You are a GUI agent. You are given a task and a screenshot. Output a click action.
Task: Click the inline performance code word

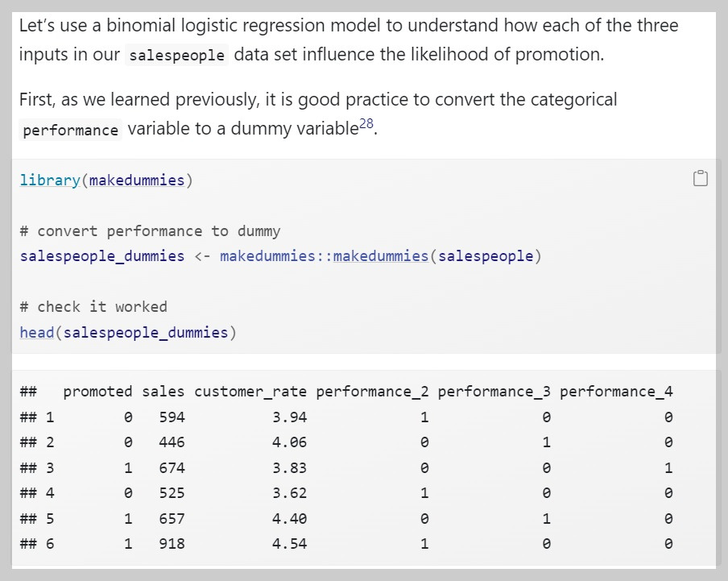[71, 130]
